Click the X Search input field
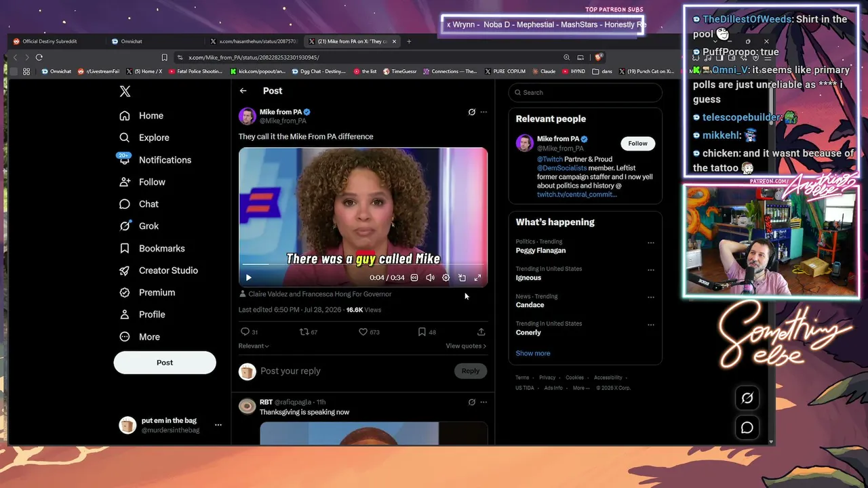The width and height of the screenshot is (868, 488). [585, 93]
